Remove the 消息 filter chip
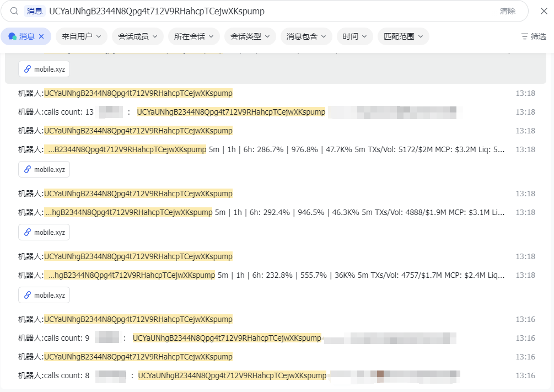This screenshot has height=392, width=554. [41, 36]
